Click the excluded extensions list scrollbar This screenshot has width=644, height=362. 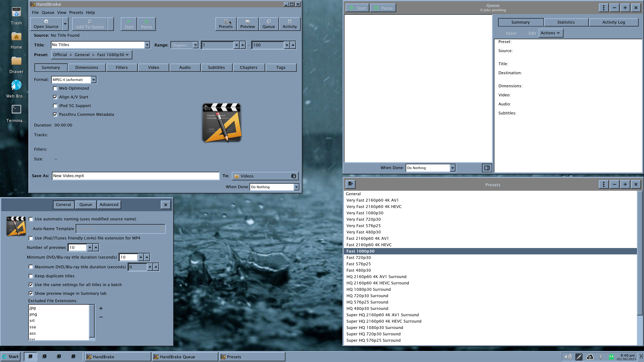92,321
